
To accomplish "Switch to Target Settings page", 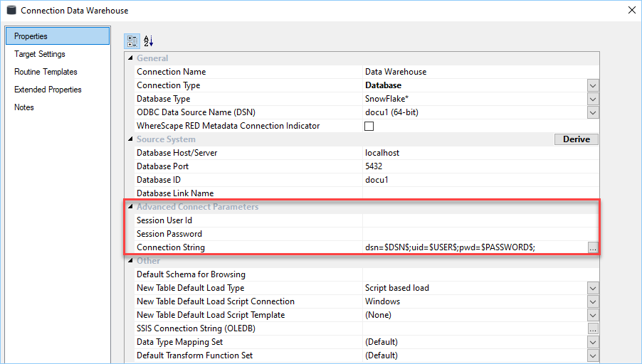I will click(x=40, y=54).
